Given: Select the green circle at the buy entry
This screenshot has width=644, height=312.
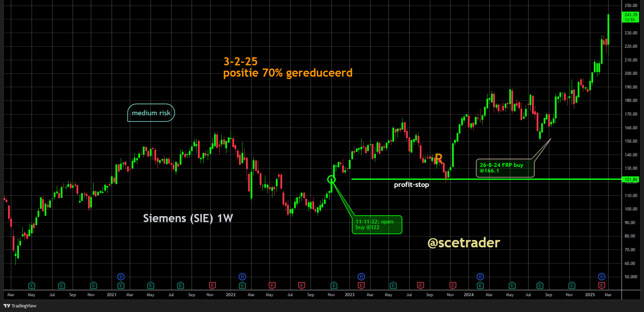Looking at the screenshot, I should point(331,180).
